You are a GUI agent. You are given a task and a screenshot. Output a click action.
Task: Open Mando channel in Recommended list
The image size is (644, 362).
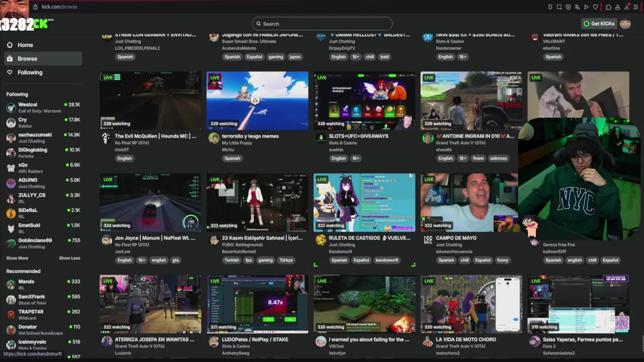click(x=43, y=285)
